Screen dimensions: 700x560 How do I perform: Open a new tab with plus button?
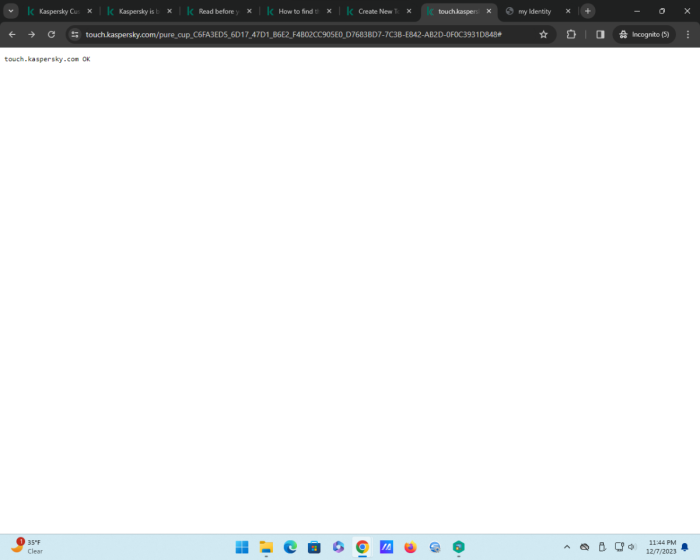click(588, 11)
